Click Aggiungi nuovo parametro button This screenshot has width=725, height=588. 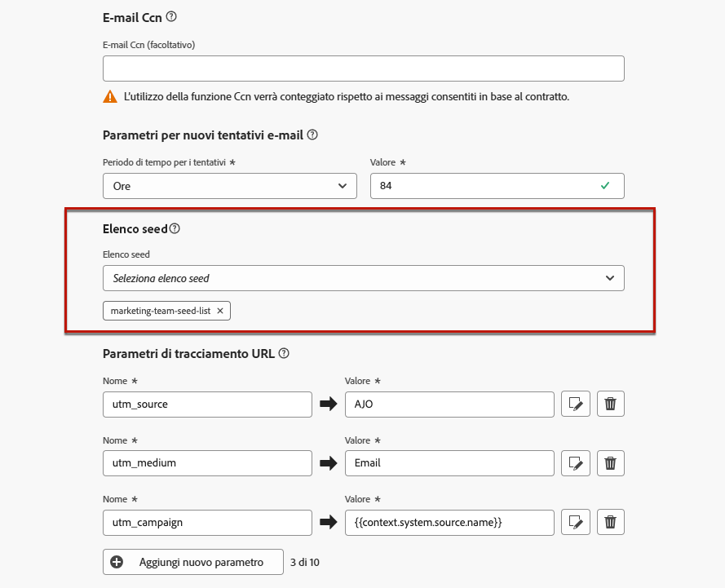[193, 562]
